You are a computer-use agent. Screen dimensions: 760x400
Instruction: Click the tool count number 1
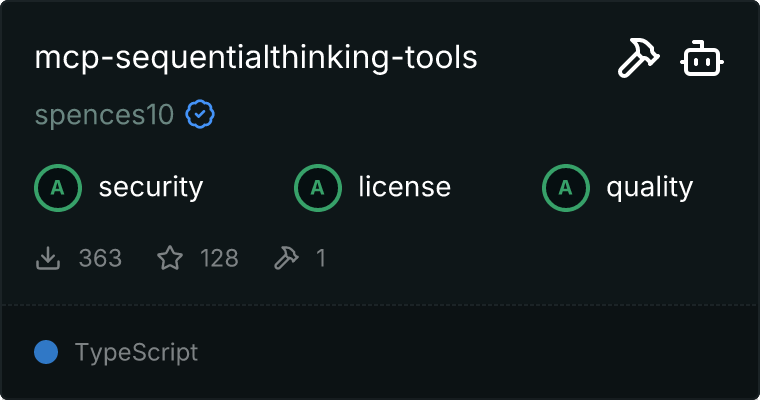[320, 258]
